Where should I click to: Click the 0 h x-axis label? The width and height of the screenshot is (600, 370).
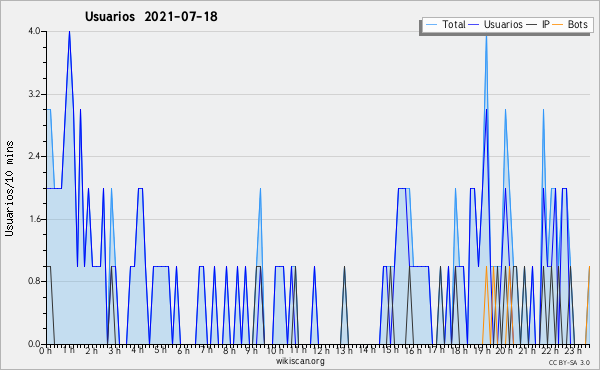point(46,350)
